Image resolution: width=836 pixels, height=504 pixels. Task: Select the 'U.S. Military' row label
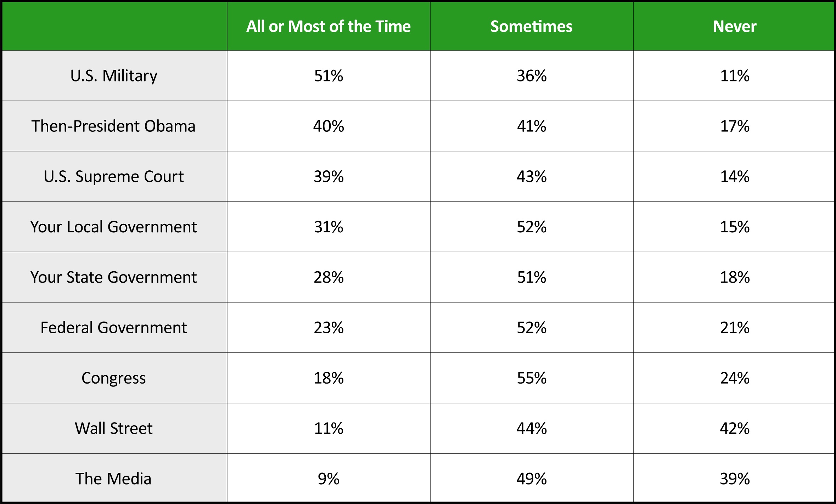pos(114,76)
